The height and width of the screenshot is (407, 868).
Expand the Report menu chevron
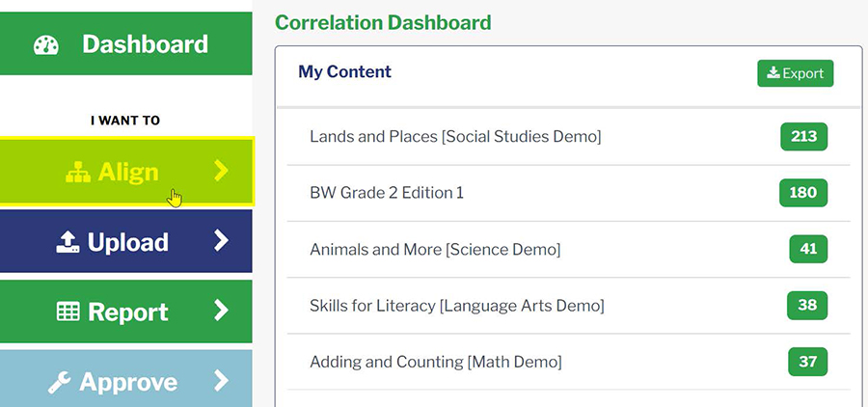click(x=222, y=312)
